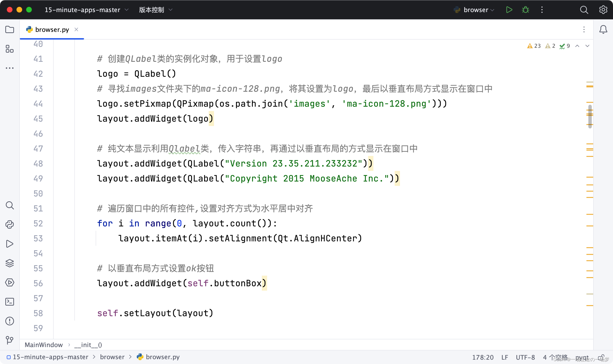The width and height of the screenshot is (613, 364).
Task: Open the editor options kebab menu
Action: 584,29
